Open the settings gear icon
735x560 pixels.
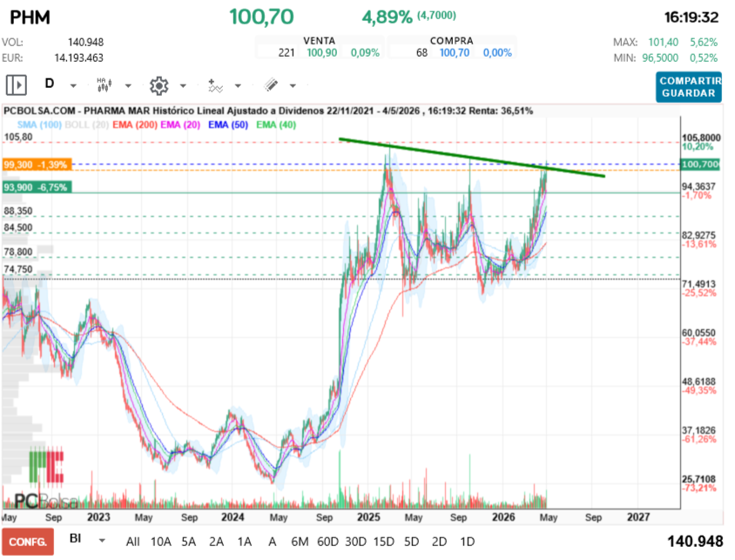(158, 85)
